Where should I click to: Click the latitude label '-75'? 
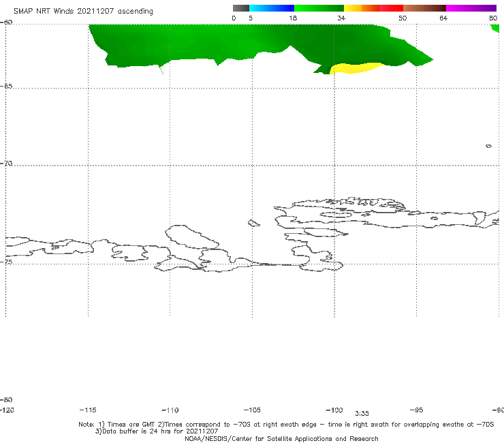6,262
